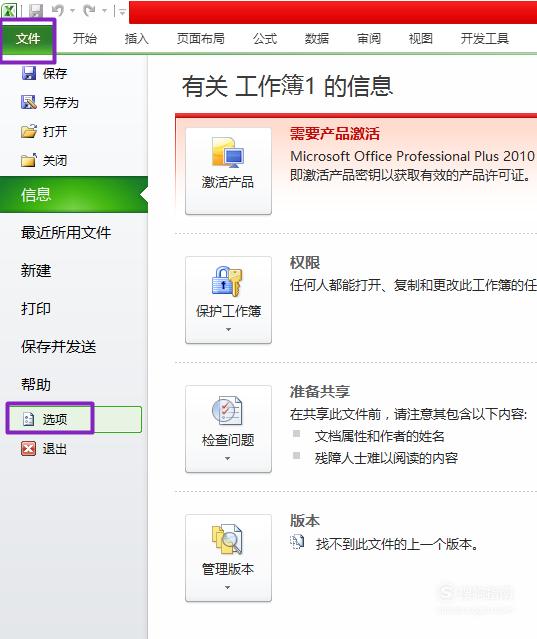Switch to the 视图 ribbon tab
The width and height of the screenshot is (537, 639).
[x=420, y=39]
